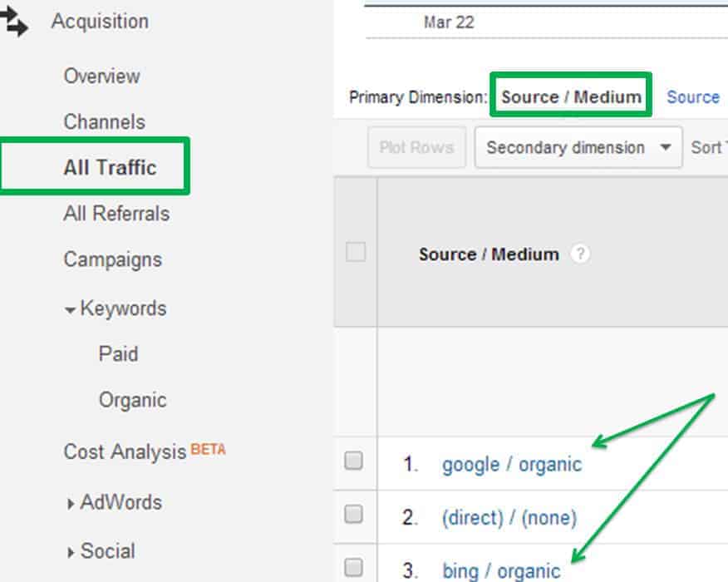This screenshot has height=582, width=728.
Task: Click the Source / Medium help question mark
Action: point(580,254)
